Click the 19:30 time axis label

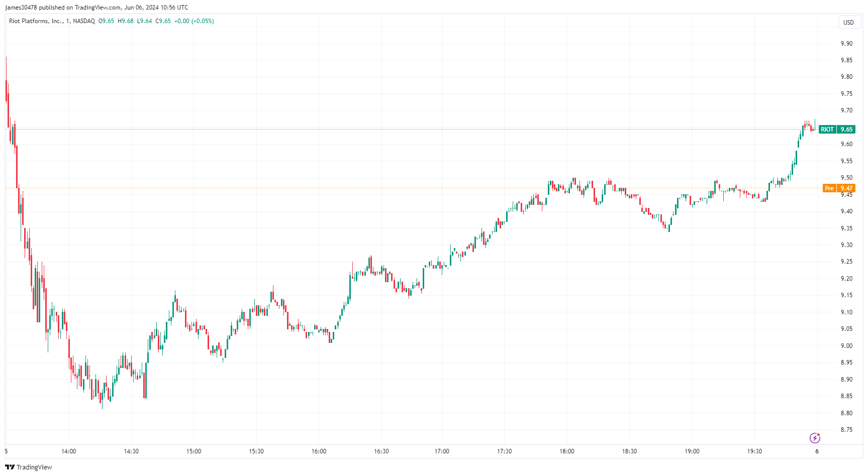point(754,451)
